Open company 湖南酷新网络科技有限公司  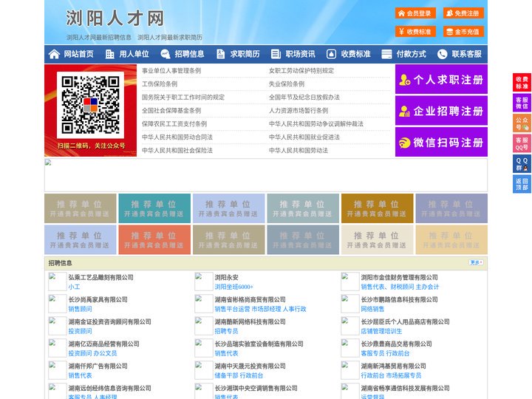pos(250,321)
